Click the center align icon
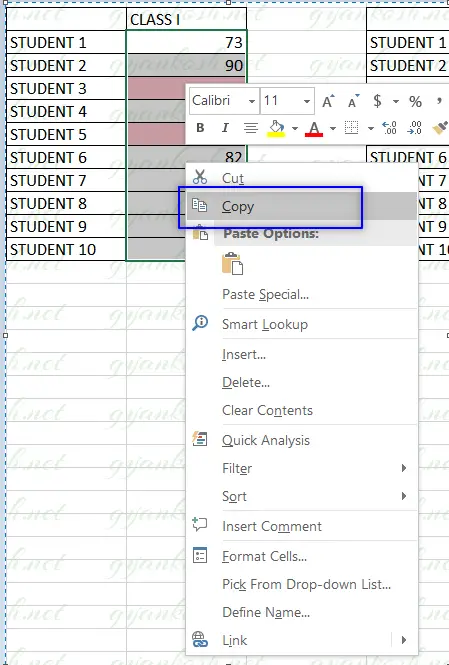The image size is (449, 665). coord(251,128)
